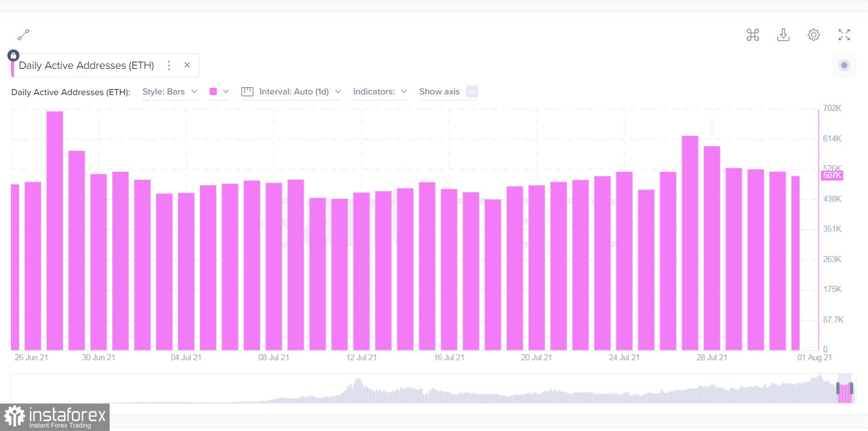The height and width of the screenshot is (431, 868).
Task: Open chart settings gear icon
Action: tap(814, 35)
